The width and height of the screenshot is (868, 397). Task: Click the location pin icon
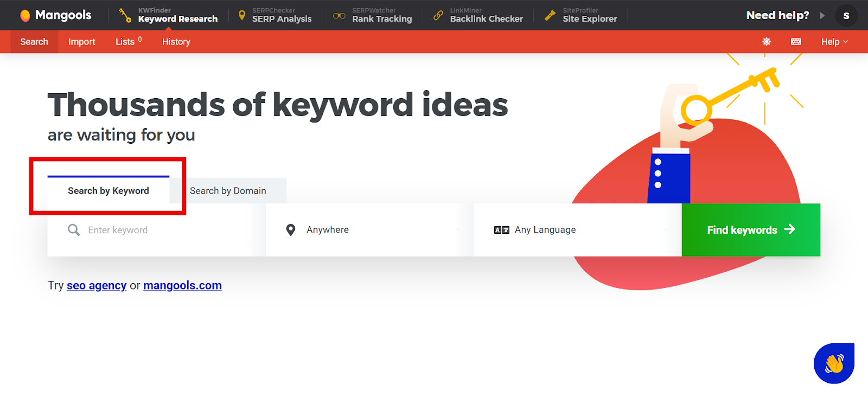(x=291, y=230)
